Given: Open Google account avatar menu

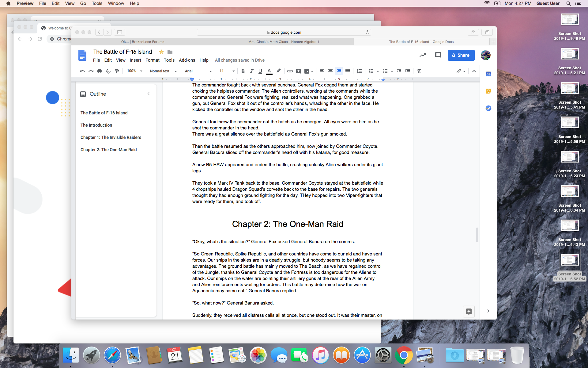Looking at the screenshot, I should pyautogui.click(x=486, y=55).
